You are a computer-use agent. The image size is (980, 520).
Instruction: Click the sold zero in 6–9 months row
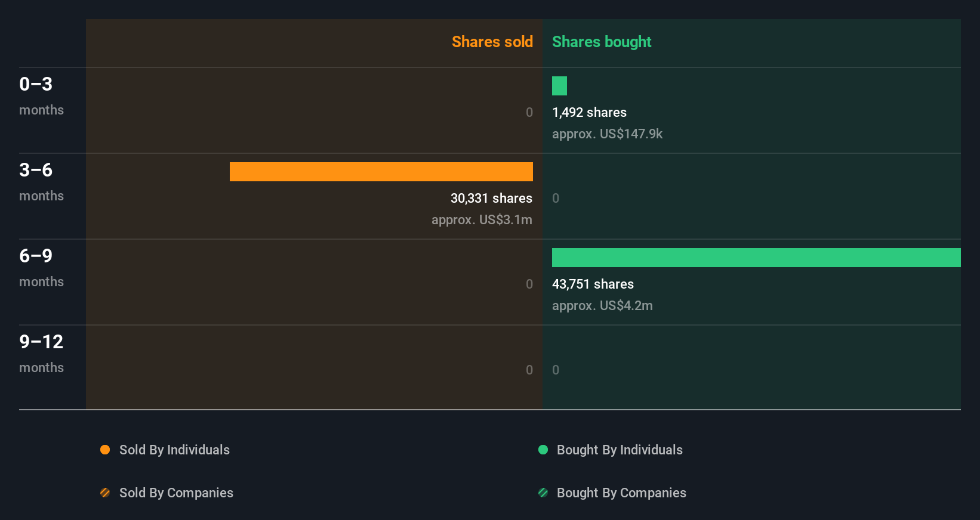click(529, 284)
